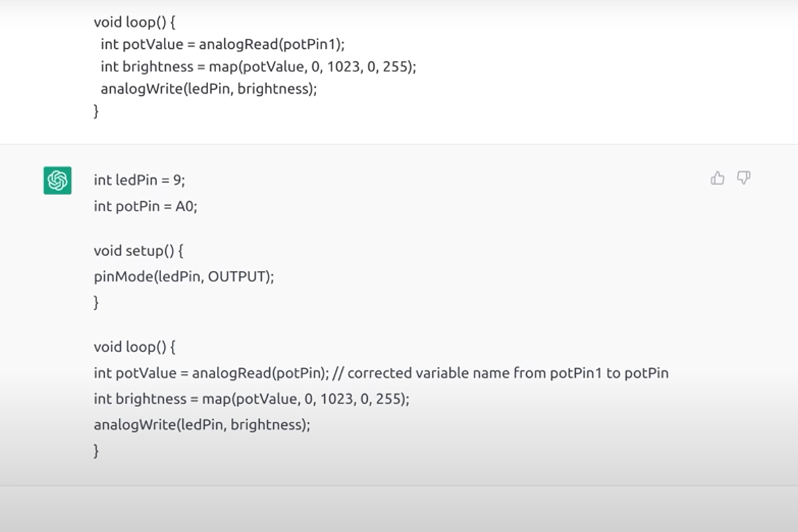Image resolution: width=798 pixels, height=532 pixels.
Task: Click the 'analogRead(potPin1);' line in user message
Action: pyautogui.click(x=222, y=44)
